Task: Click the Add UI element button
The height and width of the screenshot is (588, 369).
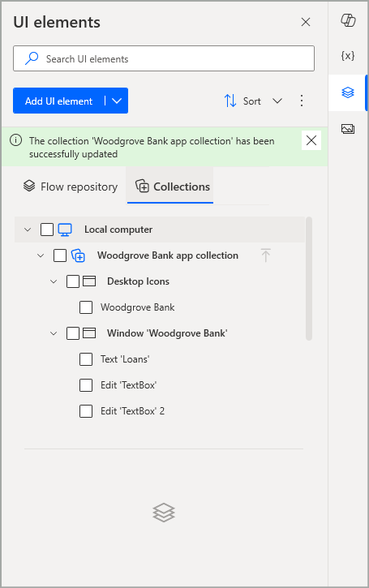Action: [x=59, y=101]
